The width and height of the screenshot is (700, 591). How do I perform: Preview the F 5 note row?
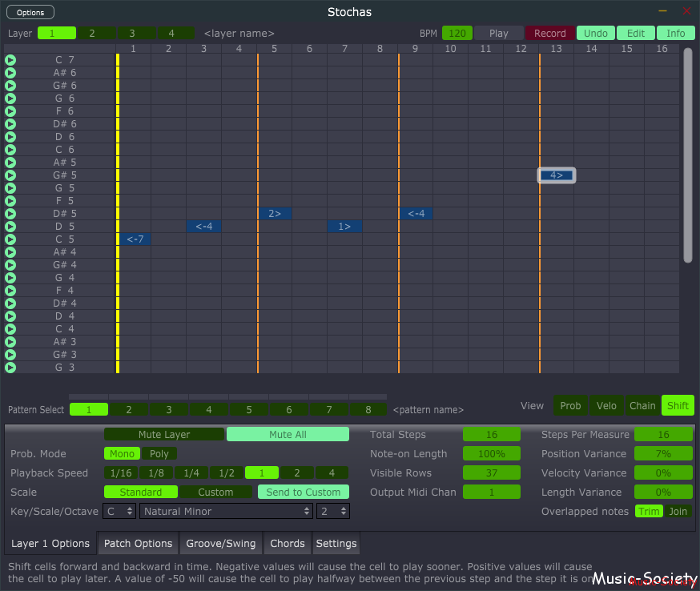(x=10, y=201)
